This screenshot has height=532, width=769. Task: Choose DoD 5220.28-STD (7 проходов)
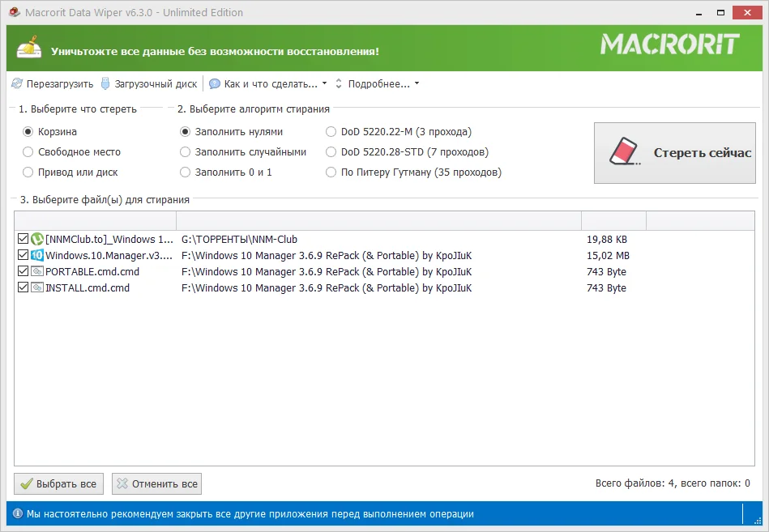[331, 152]
